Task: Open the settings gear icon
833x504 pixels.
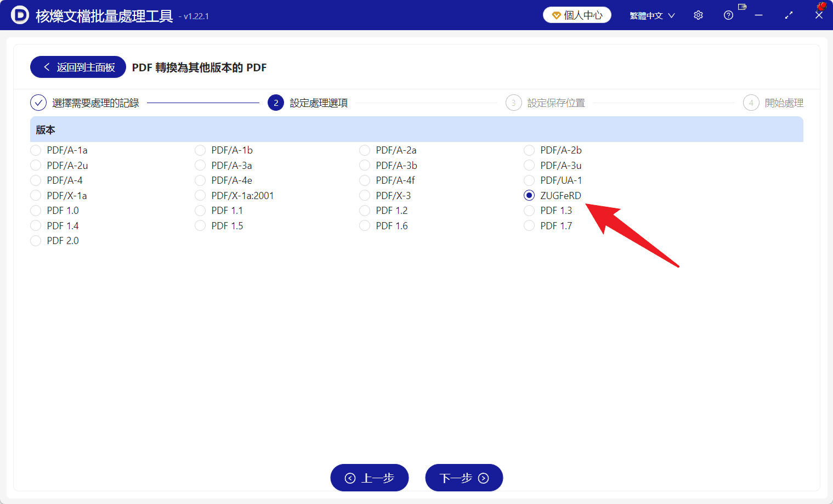Action: [698, 15]
